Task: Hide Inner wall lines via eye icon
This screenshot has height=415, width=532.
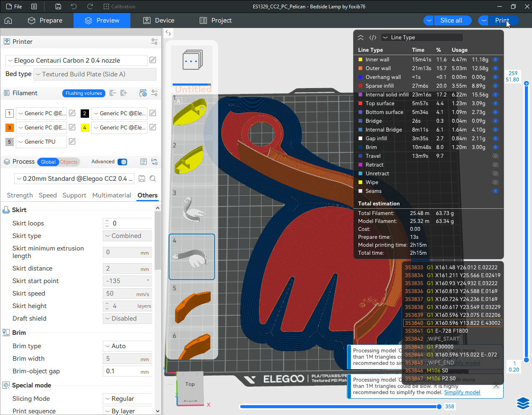Action: (x=495, y=60)
